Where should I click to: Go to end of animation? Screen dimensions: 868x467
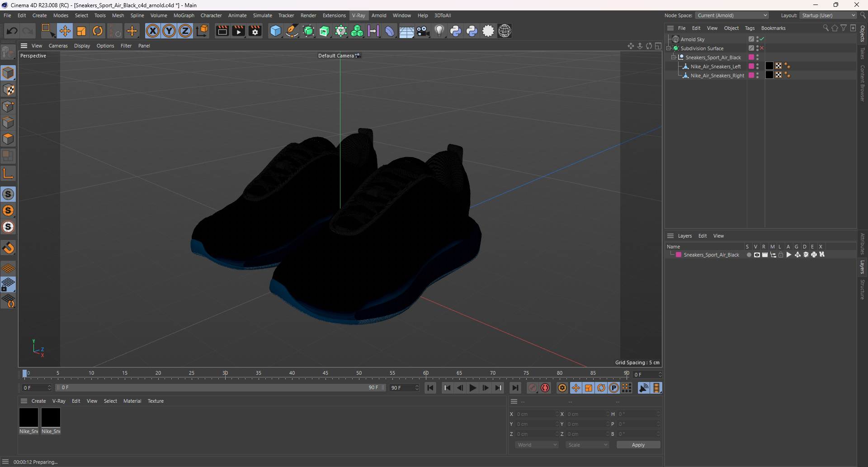pos(515,388)
